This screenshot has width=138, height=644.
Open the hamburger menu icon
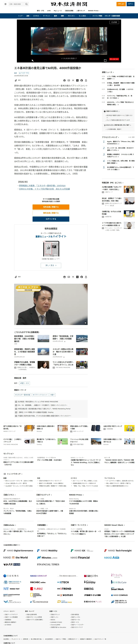pos(5,4)
